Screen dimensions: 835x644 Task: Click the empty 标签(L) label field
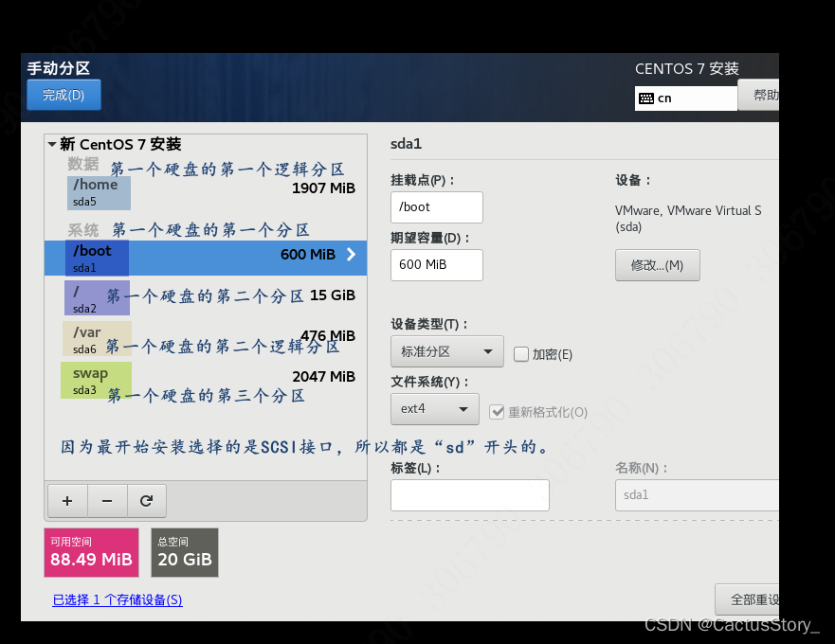470,495
